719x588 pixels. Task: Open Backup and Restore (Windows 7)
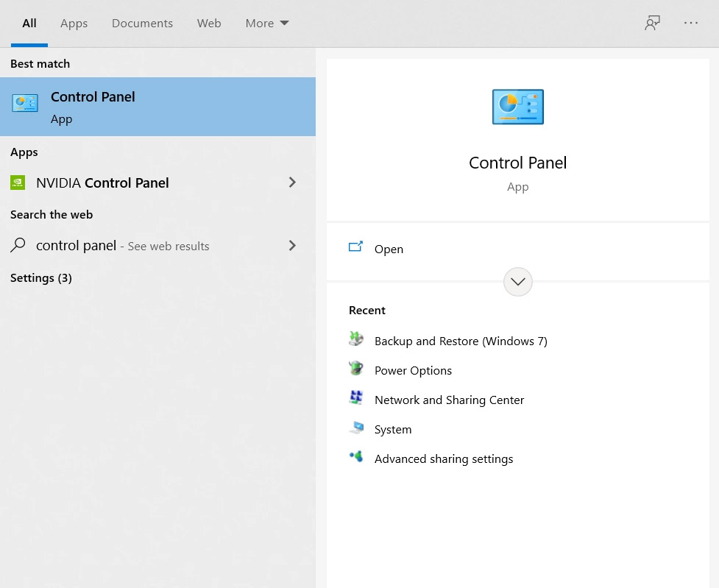pyautogui.click(x=461, y=341)
